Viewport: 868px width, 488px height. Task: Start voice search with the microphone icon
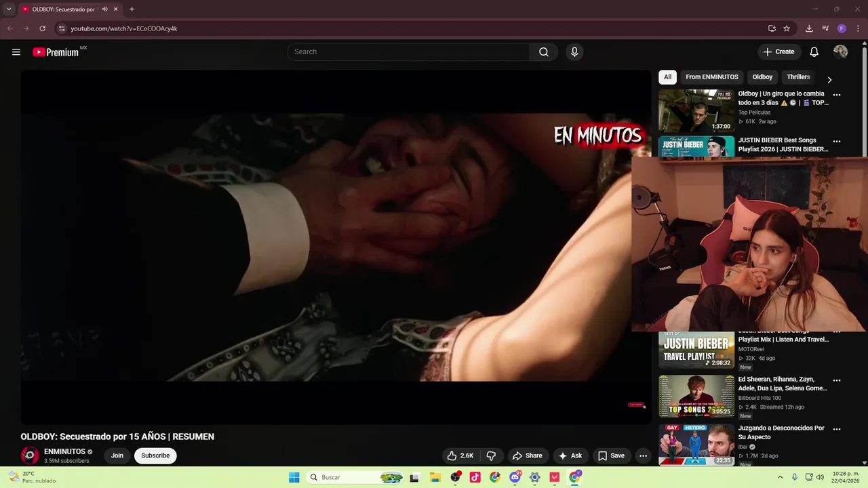[x=574, y=52]
